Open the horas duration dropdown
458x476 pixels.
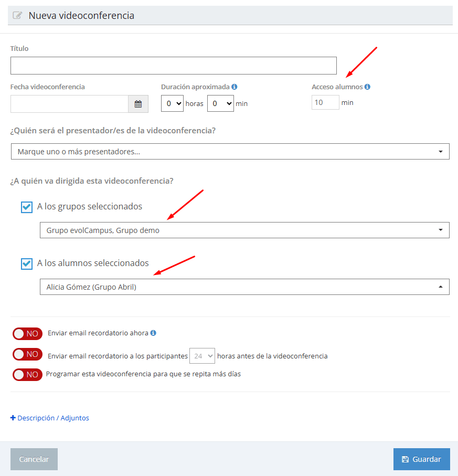click(x=172, y=104)
